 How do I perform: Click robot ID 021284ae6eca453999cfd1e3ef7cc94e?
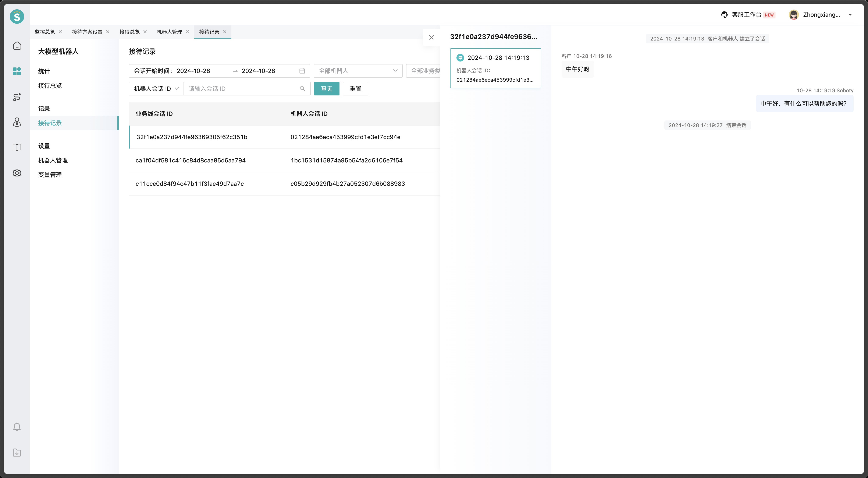[345, 137]
